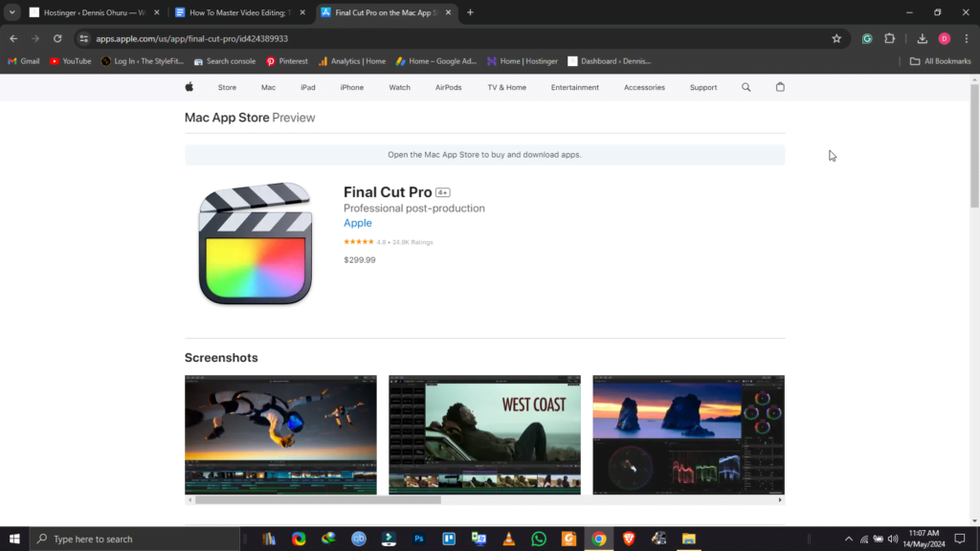
Task: Open Chrome downloads icon
Action: tap(922, 38)
